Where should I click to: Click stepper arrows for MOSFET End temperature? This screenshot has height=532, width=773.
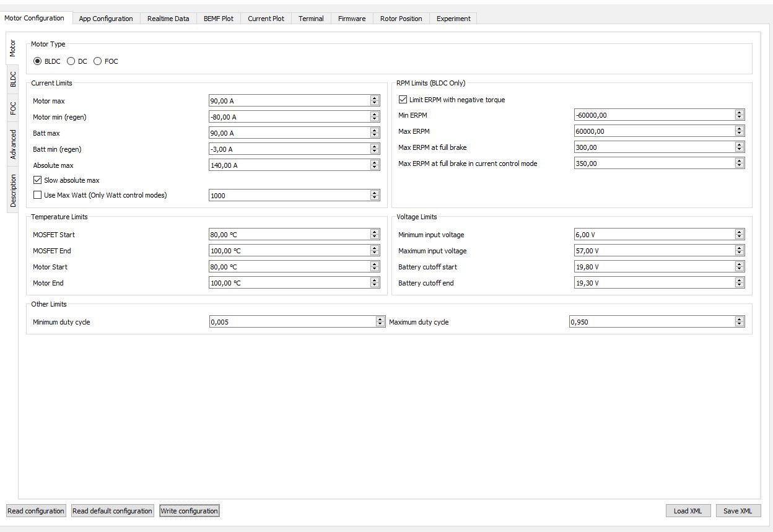coord(375,251)
